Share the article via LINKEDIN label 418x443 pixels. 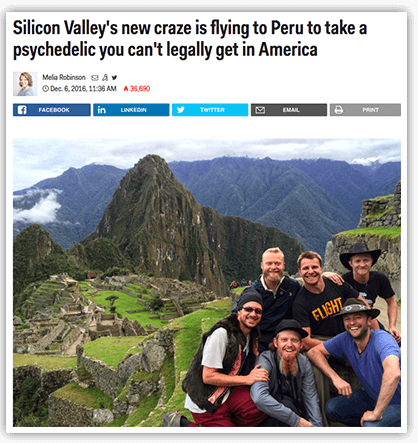(x=134, y=110)
